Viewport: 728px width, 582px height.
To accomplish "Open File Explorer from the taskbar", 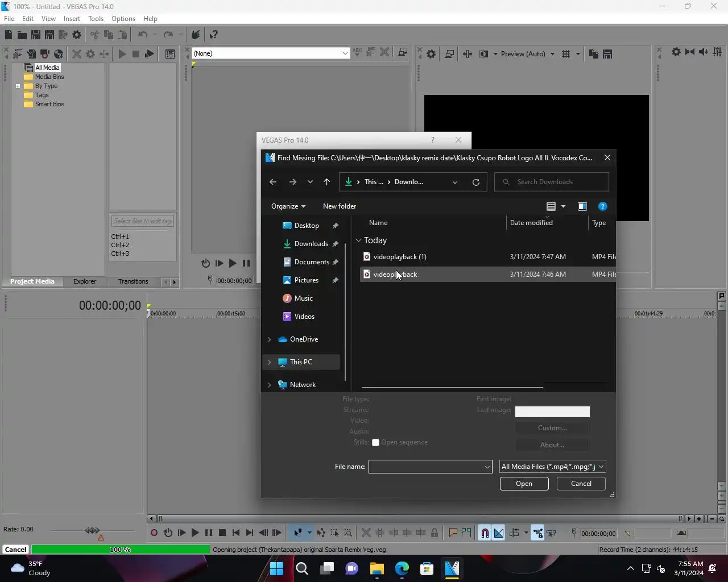I will (x=377, y=569).
